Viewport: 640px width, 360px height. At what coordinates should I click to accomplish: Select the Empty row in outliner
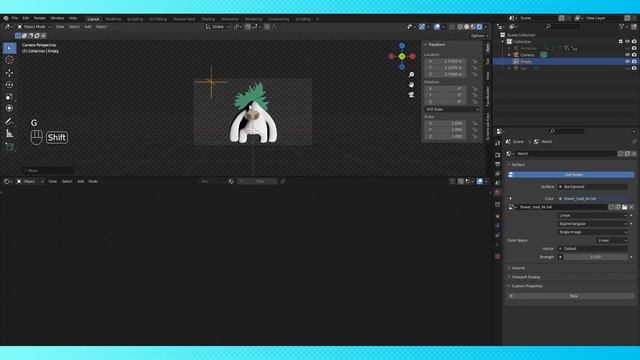pyautogui.click(x=566, y=61)
